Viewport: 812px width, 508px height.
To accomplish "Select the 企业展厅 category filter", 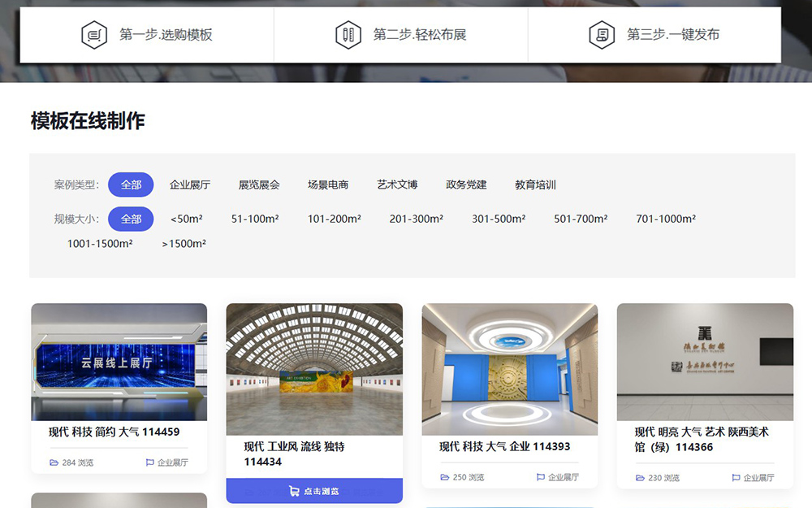I will click(x=190, y=185).
